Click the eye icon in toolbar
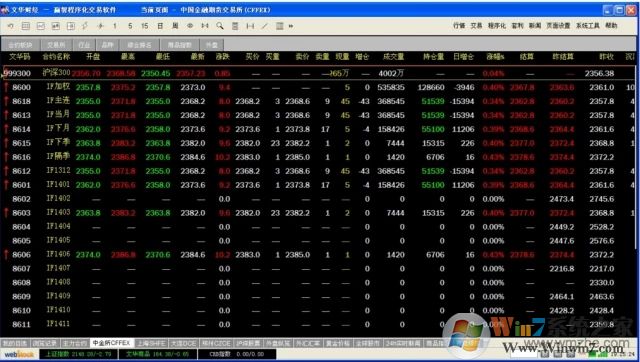The width and height of the screenshot is (640, 362). (x=190, y=26)
